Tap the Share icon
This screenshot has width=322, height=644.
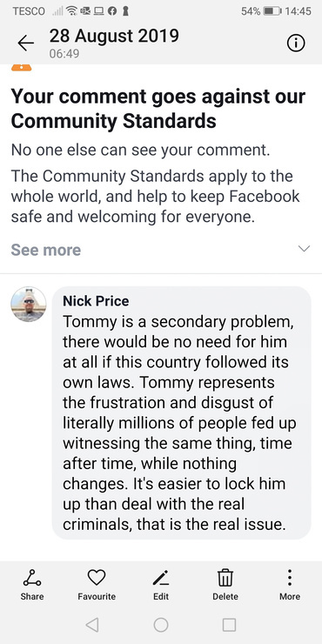pyautogui.click(x=32, y=585)
